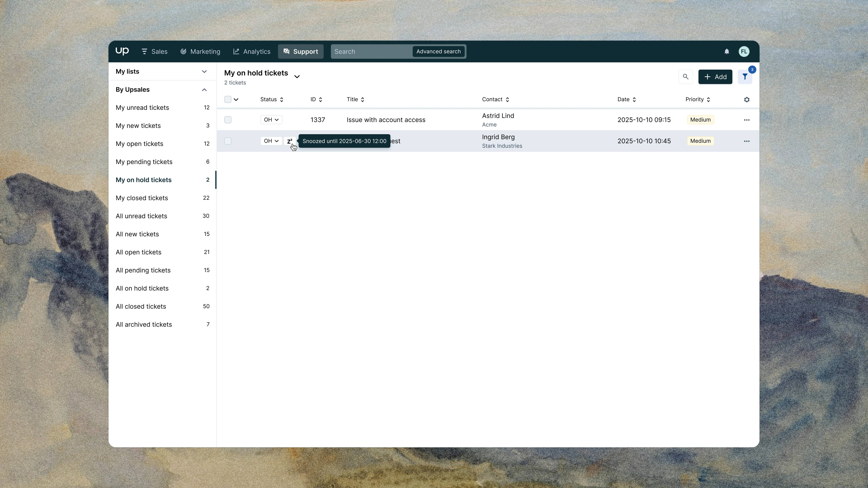Sort tickets by ID column
This screenshot has height=488, width=868.
[316, 99]
